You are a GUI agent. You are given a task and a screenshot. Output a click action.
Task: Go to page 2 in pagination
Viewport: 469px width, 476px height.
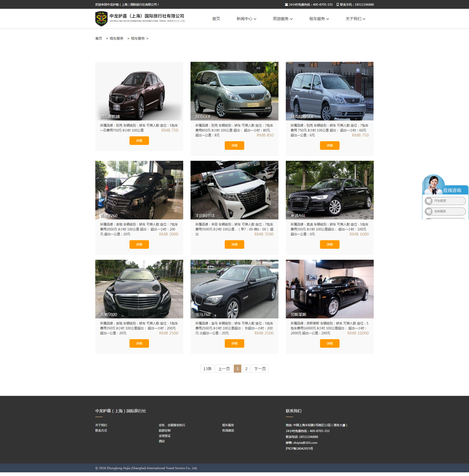point(246,369)
